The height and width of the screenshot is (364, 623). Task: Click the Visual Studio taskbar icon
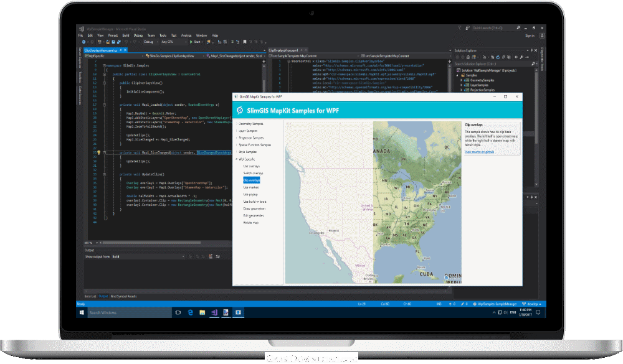[214, 312]
